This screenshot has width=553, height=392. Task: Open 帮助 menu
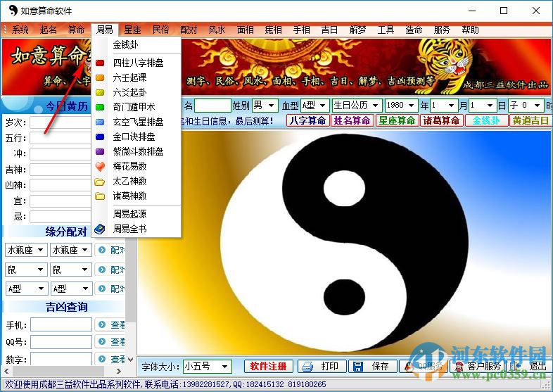tap(470, 30)
